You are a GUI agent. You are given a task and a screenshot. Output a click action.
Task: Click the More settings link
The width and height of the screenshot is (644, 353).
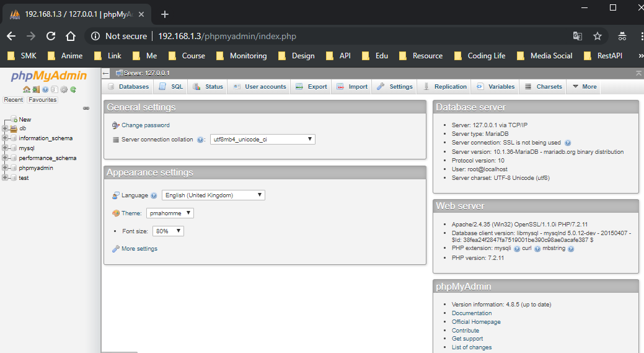pos(139,249)
